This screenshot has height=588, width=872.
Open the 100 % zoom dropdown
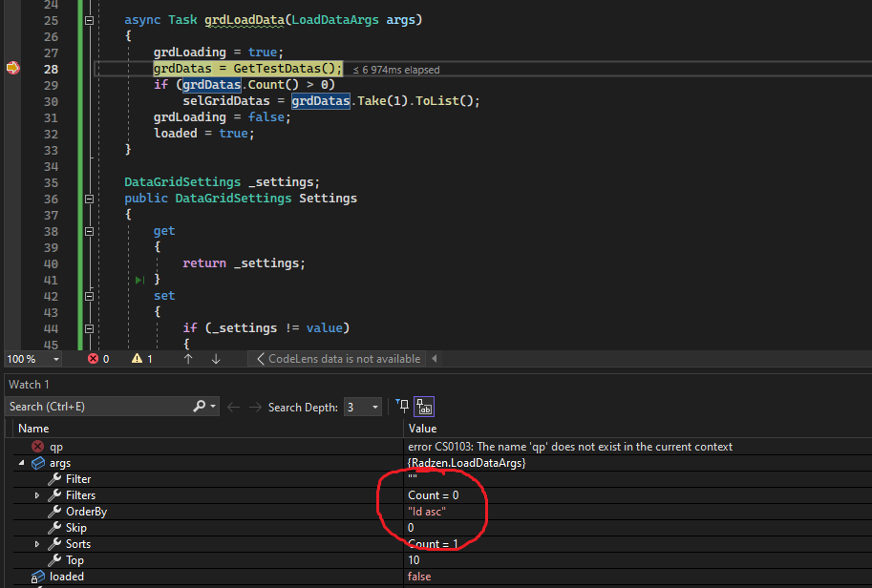pyautogui.click(x=33, y=359)
